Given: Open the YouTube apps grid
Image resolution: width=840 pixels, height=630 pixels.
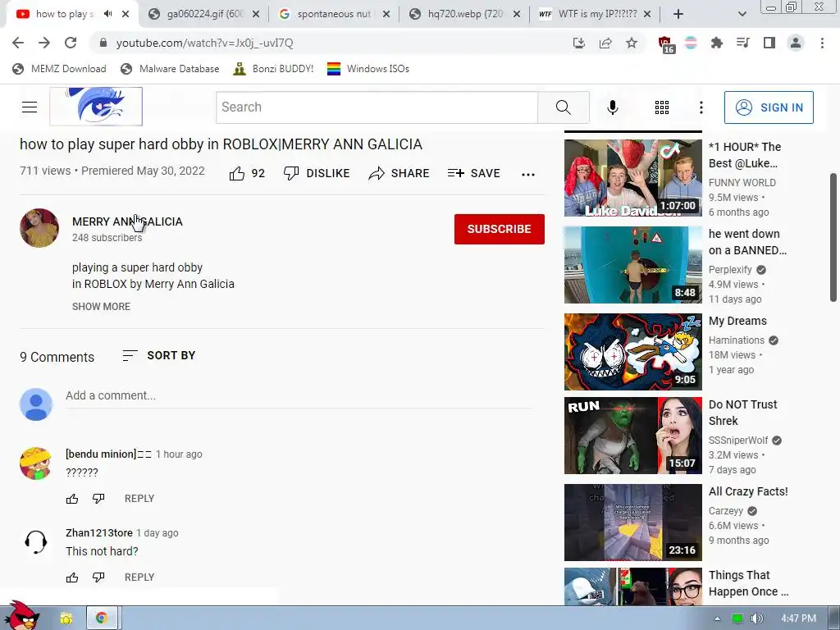Looking at the screenshot, I should point(662,107).
